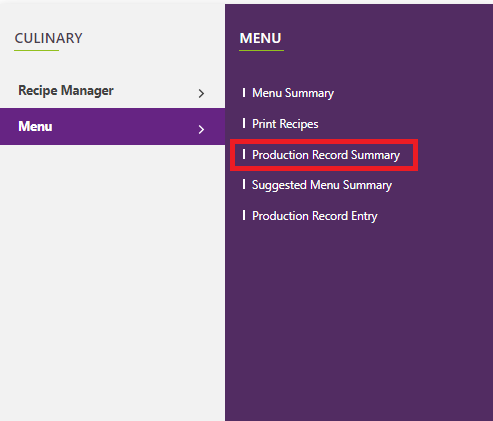Image resolution: width=493 pixels, height=421 pixels.
Task: Click the bar marker beside Production Record Summary
Action: (244, 154)
